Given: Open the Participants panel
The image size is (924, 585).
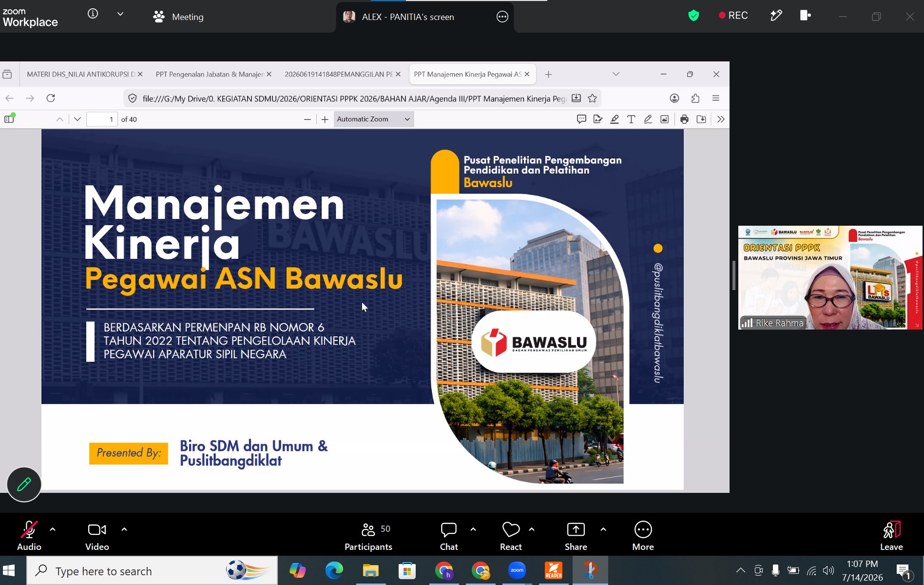Looking at the screenshot, I should [368, 536].
